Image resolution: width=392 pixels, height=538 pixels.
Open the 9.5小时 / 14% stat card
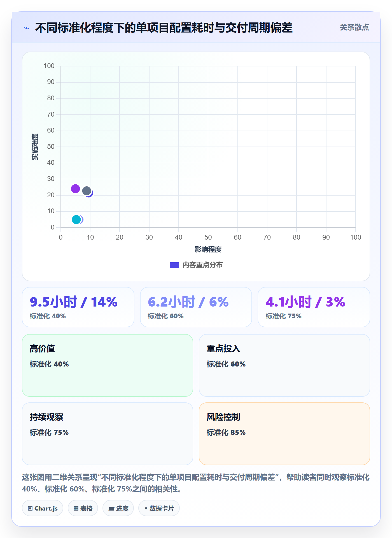pyautogui.click(x=78, y=307)
